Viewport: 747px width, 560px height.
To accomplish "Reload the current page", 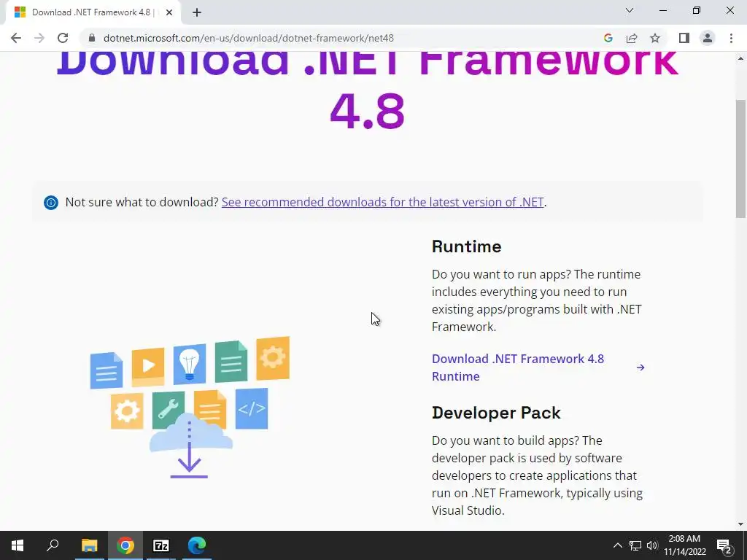I will coord(63,38).
